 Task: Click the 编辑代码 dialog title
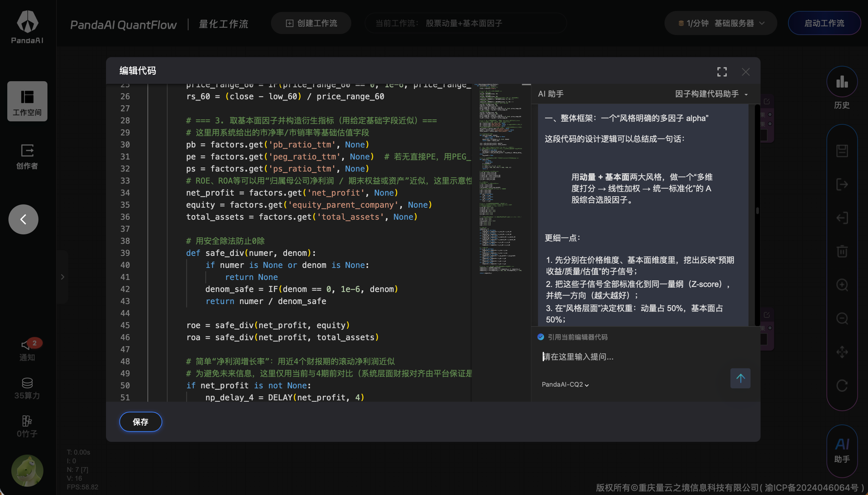[x=138, y=71]
